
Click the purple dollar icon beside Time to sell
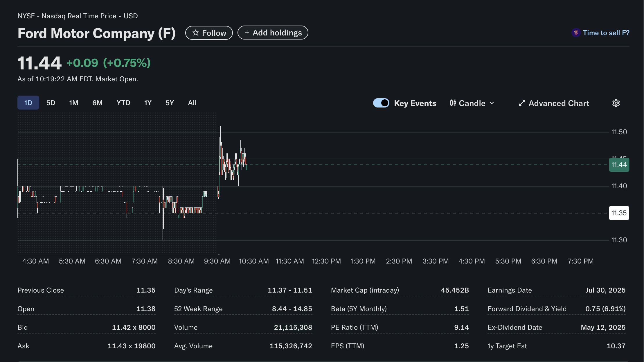(x=576, y=33)
